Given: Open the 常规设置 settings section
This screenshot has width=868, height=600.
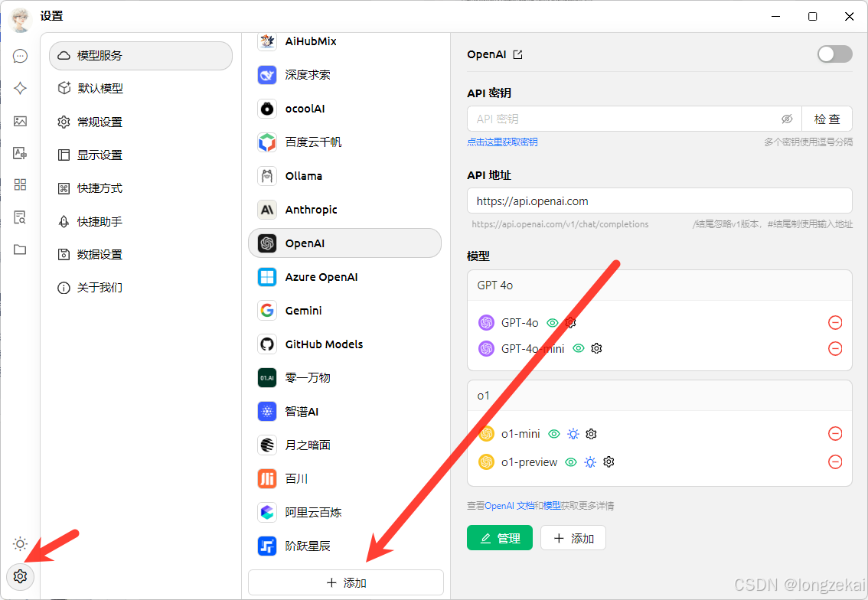Looking at the screenshot, I should pos(141,122).
